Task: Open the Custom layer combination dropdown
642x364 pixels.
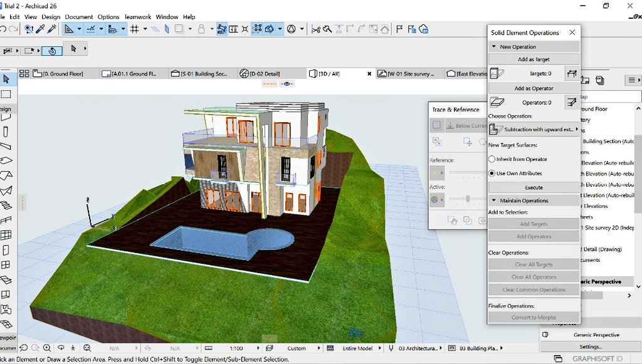Action: coord(319,348)
